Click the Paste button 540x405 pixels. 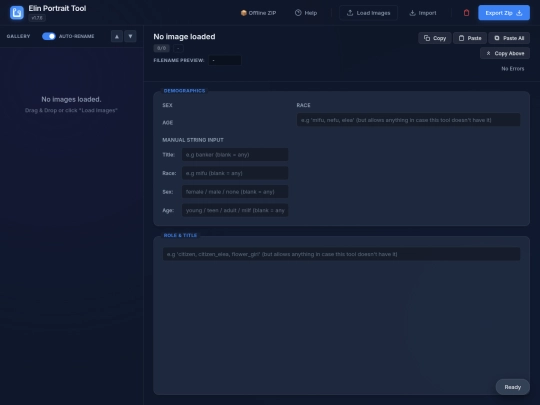pyautogui.click(x=470, y=38)
